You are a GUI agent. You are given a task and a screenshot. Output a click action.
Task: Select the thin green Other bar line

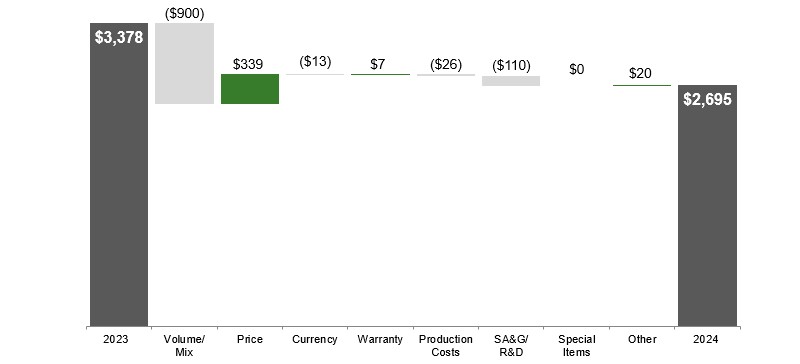point(642,85)
